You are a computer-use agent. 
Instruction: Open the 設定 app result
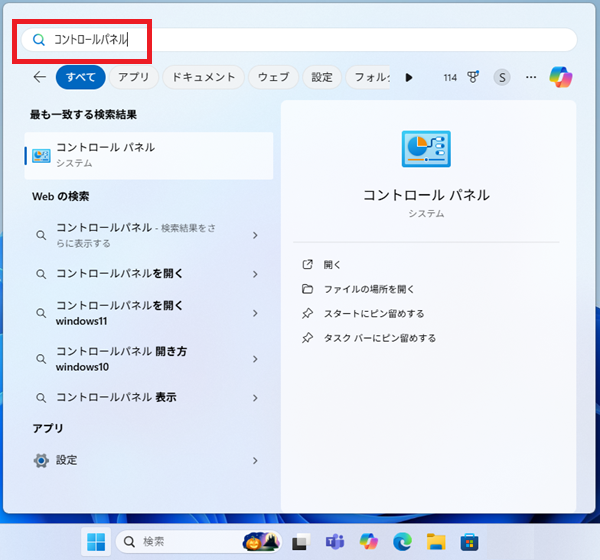[149, 460]
